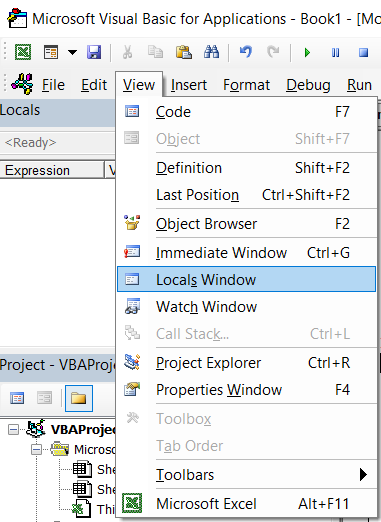
Task: Click the Reset stop square icon
Action: tap(363, 53)
